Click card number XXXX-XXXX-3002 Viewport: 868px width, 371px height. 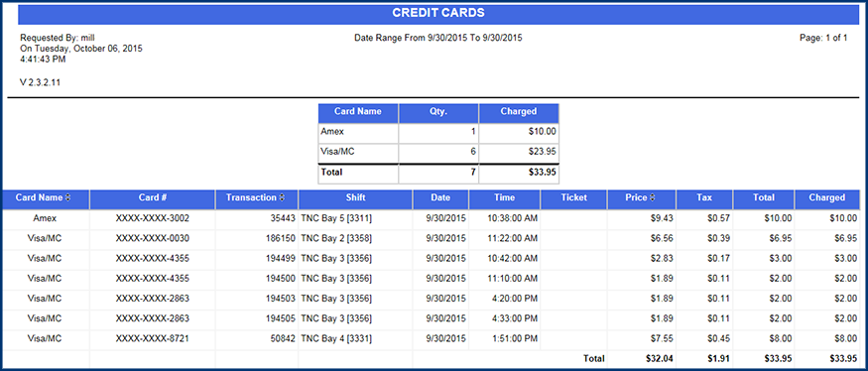click(152, 218)
